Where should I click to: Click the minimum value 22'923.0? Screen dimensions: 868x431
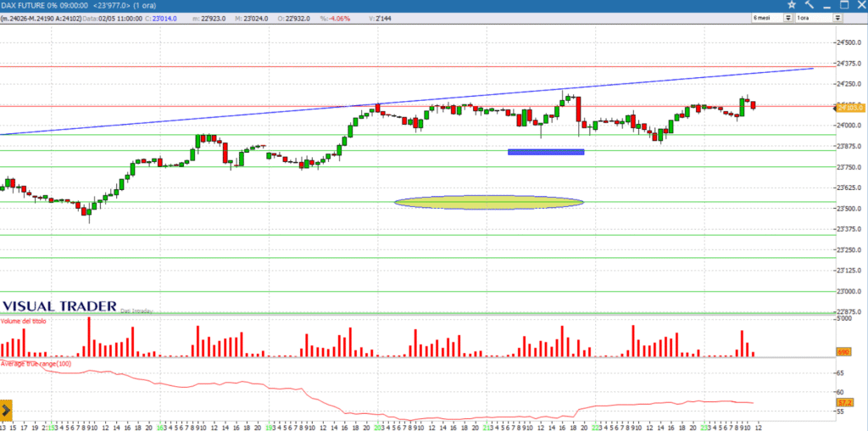[x=213, y=19]
